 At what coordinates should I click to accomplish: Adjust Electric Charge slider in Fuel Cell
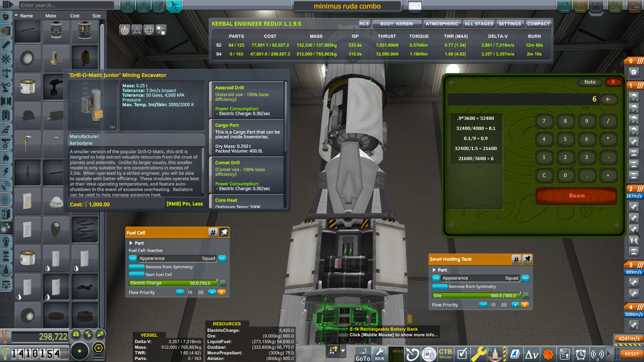click(174, 283)
